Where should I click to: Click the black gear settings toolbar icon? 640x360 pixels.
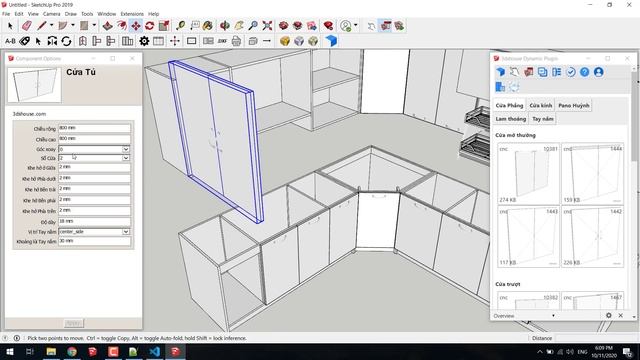point(144,41)
